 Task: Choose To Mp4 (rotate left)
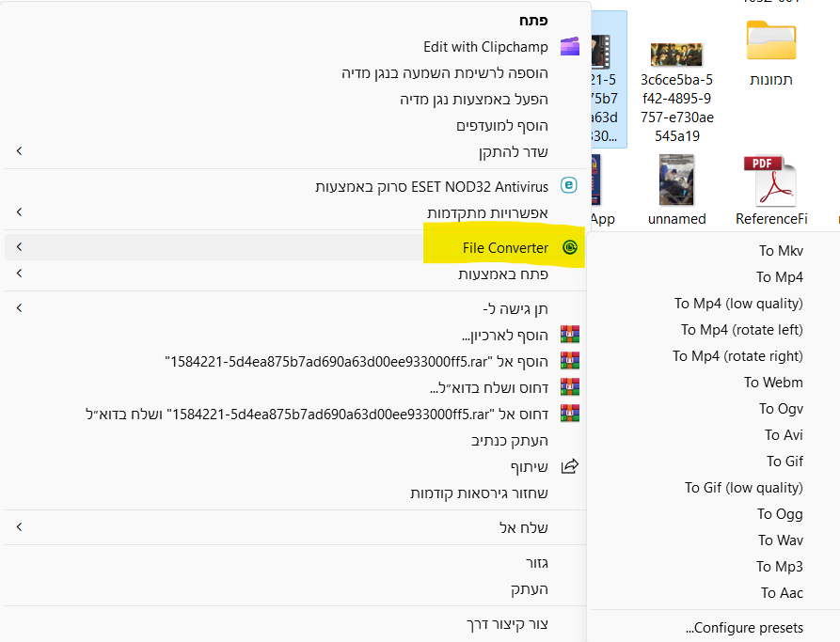(742, 329)
